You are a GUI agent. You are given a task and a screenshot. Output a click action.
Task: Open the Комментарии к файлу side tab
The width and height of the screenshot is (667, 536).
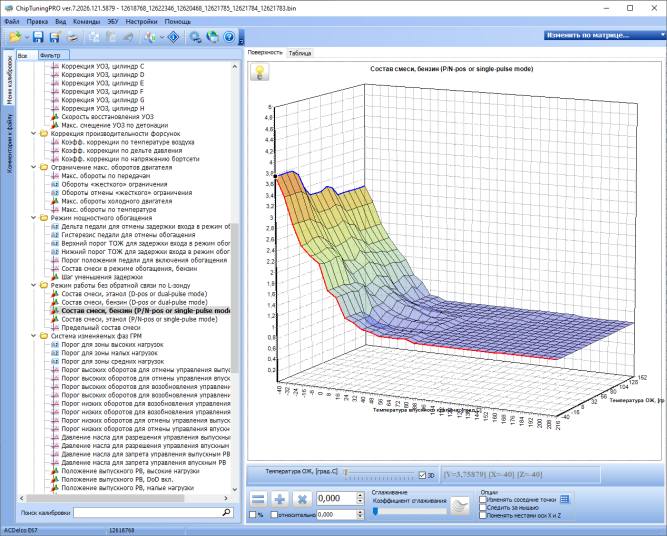(x=9, y=143)
